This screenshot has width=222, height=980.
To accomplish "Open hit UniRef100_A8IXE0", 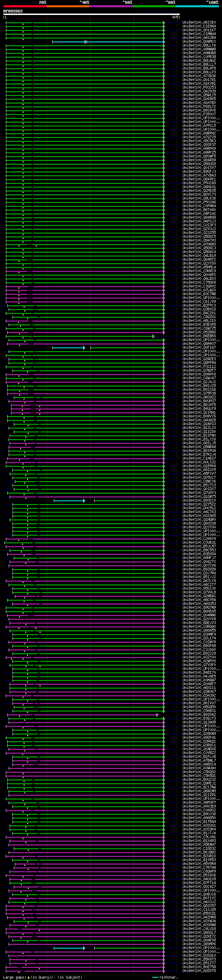I will (199, 23).
